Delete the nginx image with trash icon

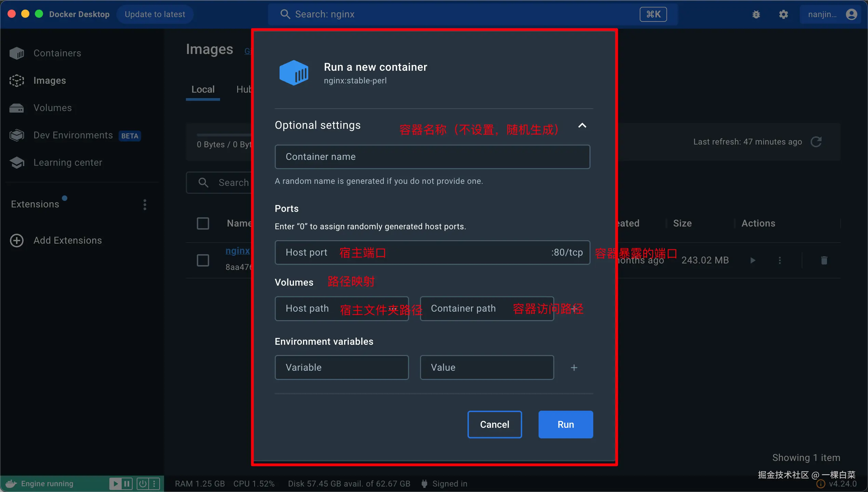tap(824, 260)
